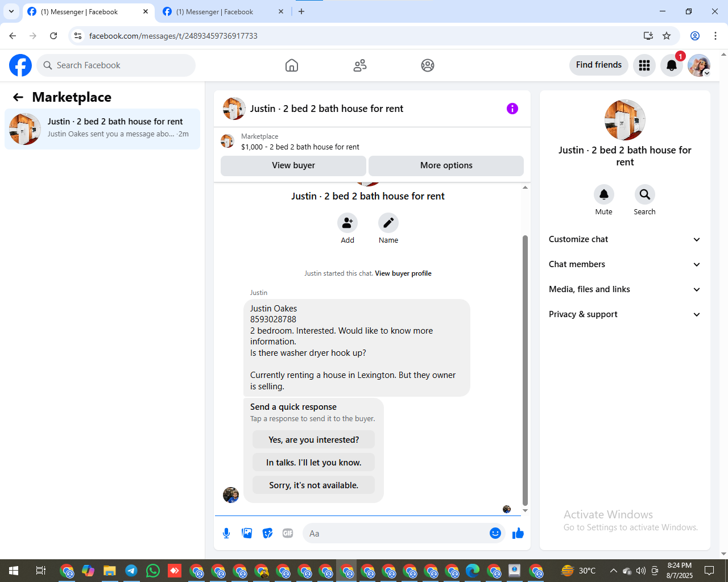728x582 pixels.
Task: Select the Justin conversation in Marketplace list
Action: [x=102, y=129]
